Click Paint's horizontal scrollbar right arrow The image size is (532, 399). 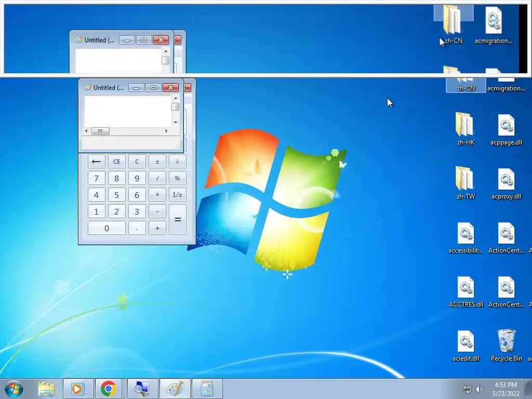166,131
